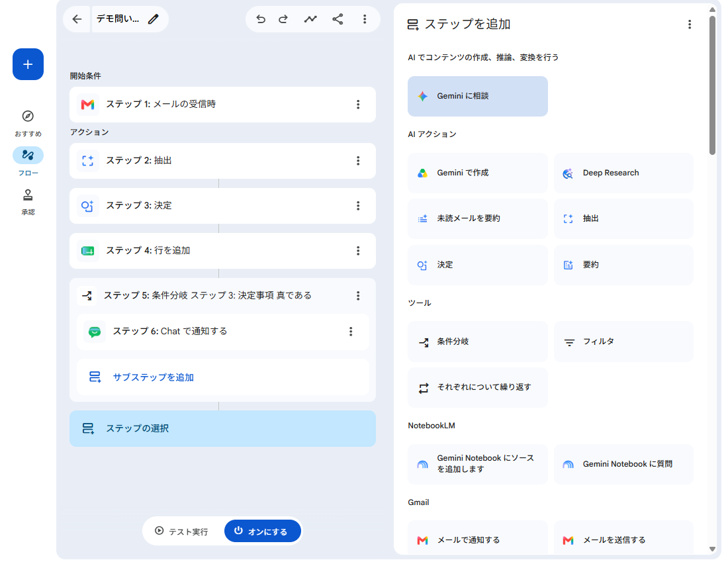Add Gemini で作成 action
Image resolution: width=728 pixels, height=562 pixels.
pos(478,173)
